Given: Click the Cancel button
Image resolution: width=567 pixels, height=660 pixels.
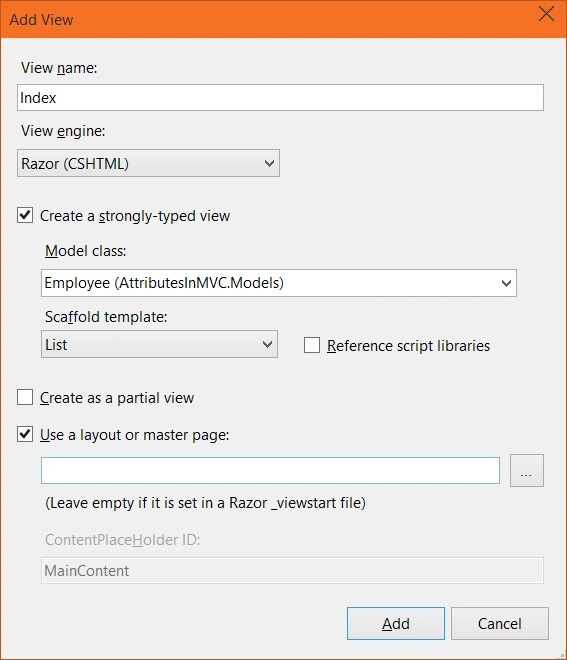Looking at the screenshot, I should pos(500,623).
